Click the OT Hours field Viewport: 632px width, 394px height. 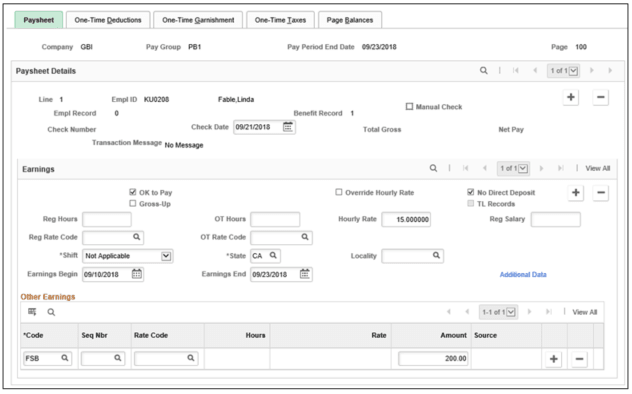(x=275, y=220)
